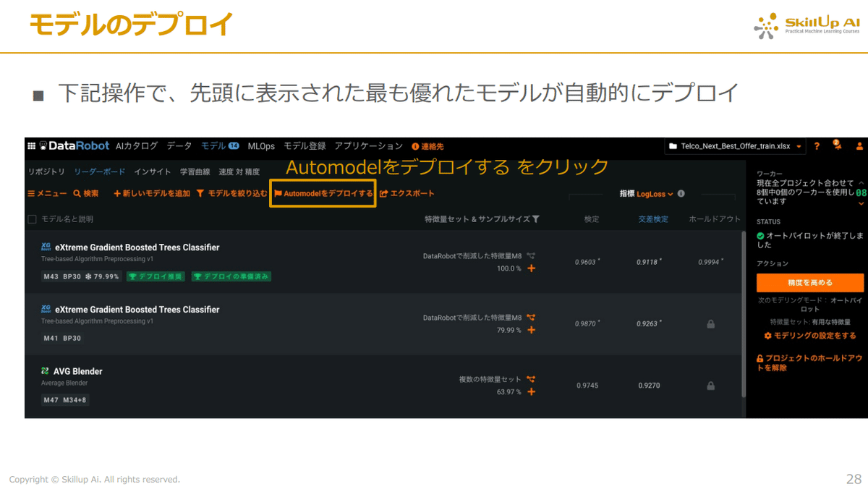Open the notifications bell icon
This screenshot has height=492, width=868.
(x=838, y=145)
